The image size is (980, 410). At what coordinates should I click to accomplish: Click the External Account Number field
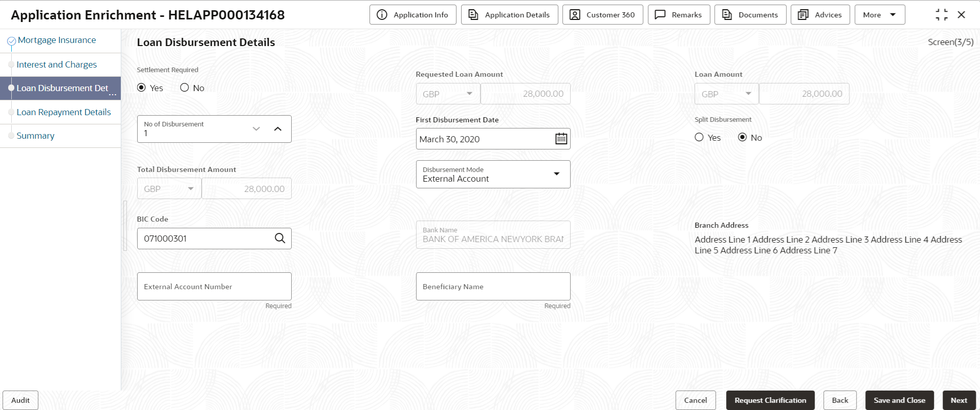[x=214, y=287]
